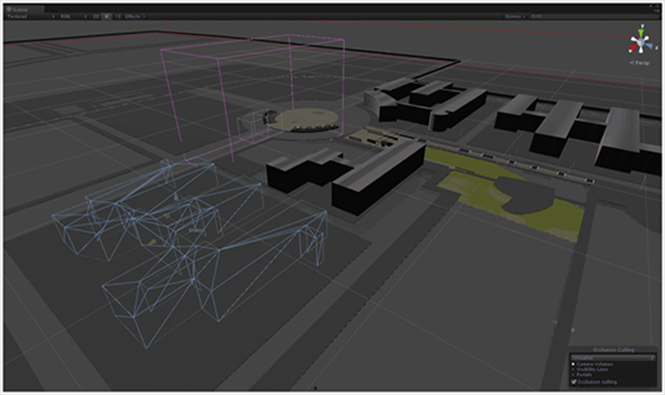Image resolution: width=665 pixels, height=395 pixels.
Task: Click the Scene tab icon
Action: coord(8,9)
